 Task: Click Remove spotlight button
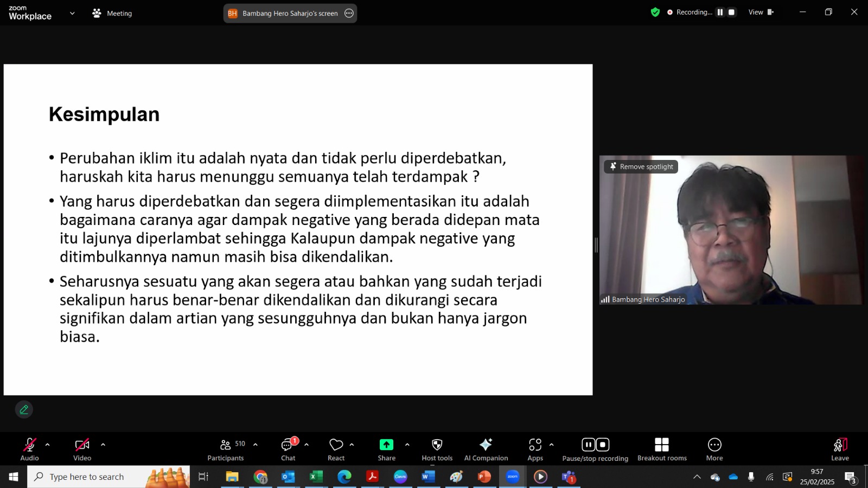coord(641,166)
